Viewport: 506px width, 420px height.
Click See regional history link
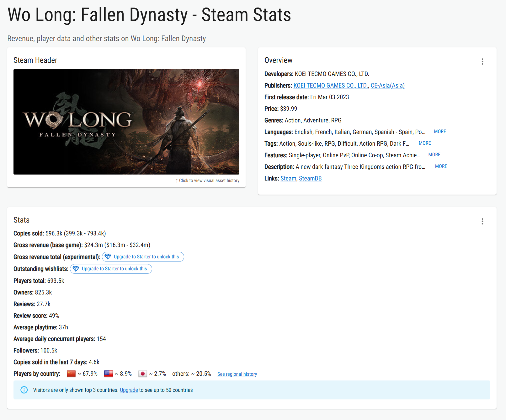237,374
